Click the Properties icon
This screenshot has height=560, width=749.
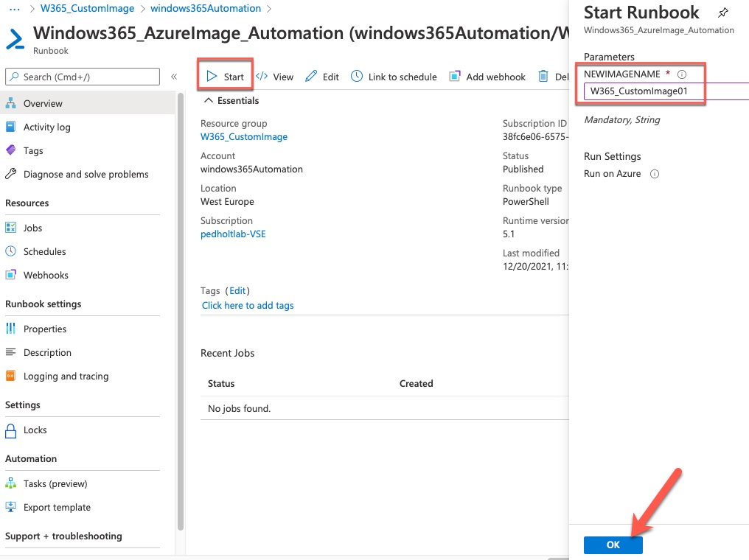pos(10,329)
